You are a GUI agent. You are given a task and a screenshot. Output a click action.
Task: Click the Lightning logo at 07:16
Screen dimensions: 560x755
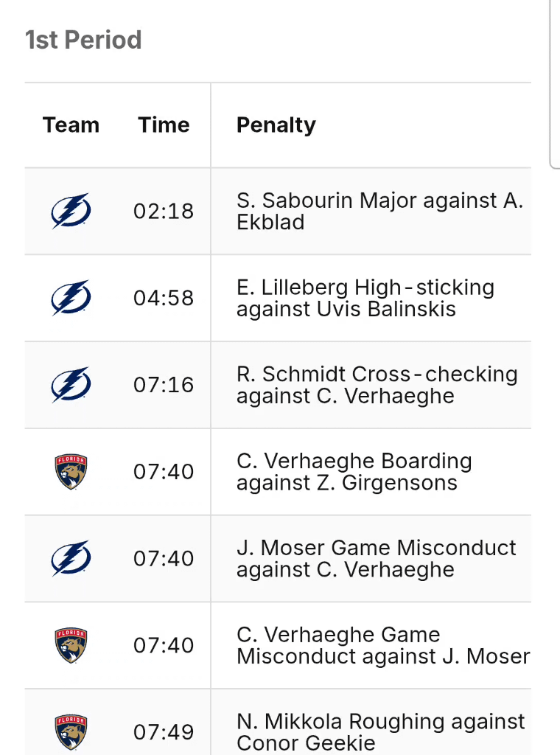(71, 385)
